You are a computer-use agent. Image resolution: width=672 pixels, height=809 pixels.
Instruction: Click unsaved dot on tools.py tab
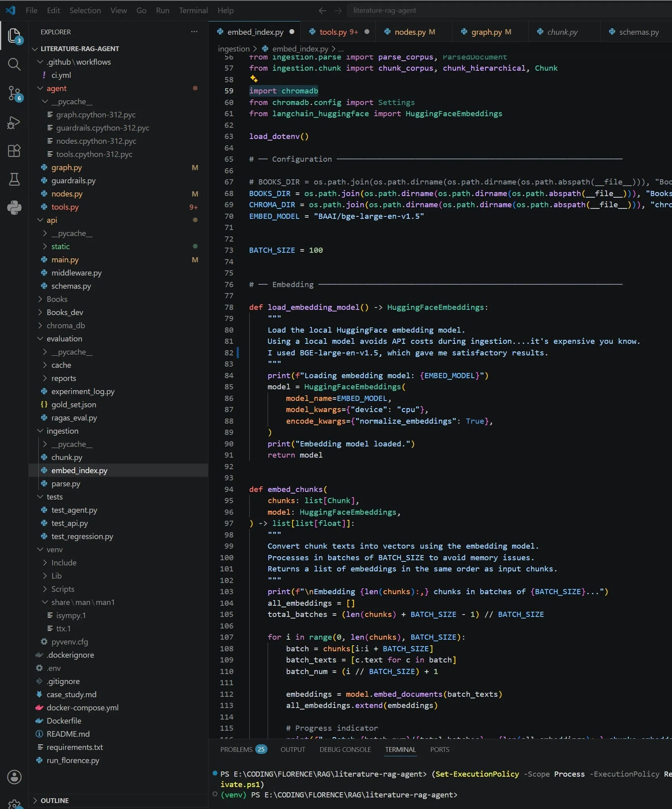coord(367,32)
